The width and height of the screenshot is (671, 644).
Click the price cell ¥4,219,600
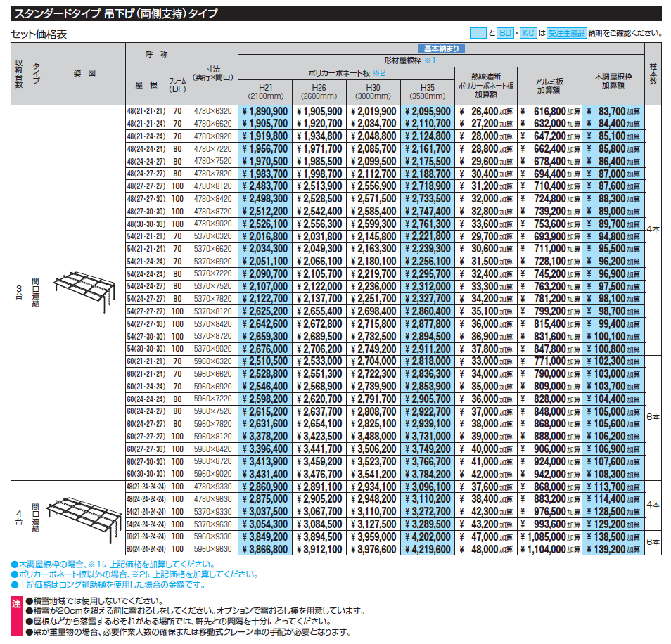pyautogui.click(x=427, y=549)
